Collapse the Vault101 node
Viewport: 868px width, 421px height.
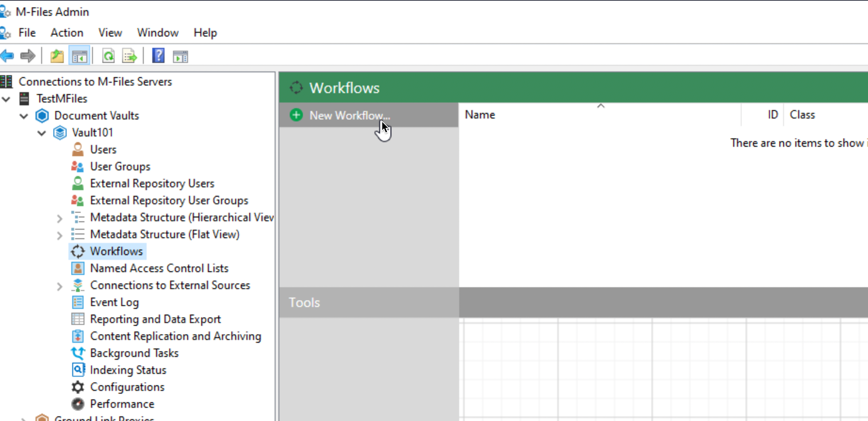(x=42, y=133)
